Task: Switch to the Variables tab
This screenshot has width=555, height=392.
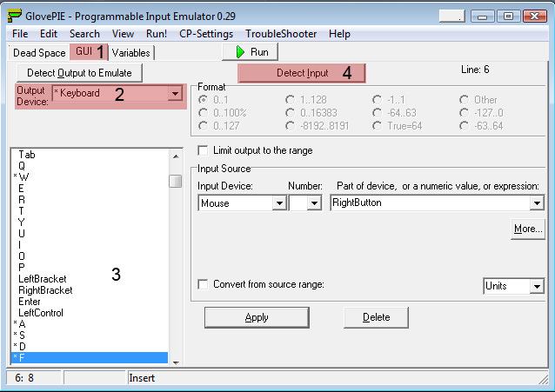Action: [131, 53]
